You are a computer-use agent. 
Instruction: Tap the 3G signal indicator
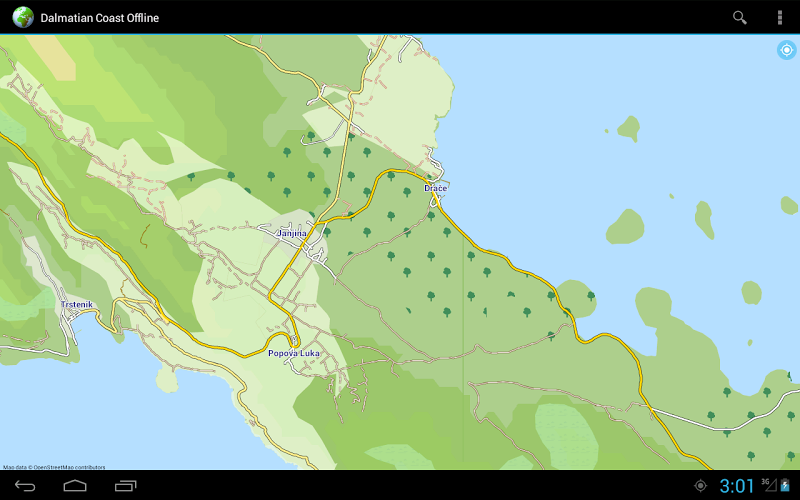coord(769,484)
